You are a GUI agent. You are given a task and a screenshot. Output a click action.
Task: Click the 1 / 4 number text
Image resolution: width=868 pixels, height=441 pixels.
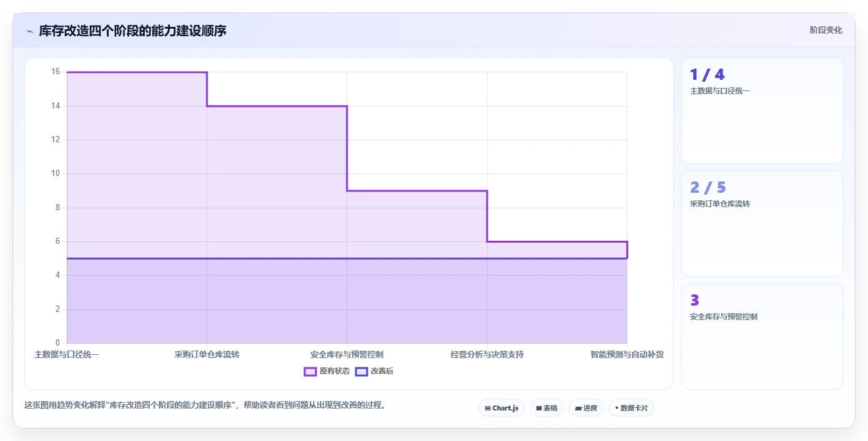click(x=707, y=75)
